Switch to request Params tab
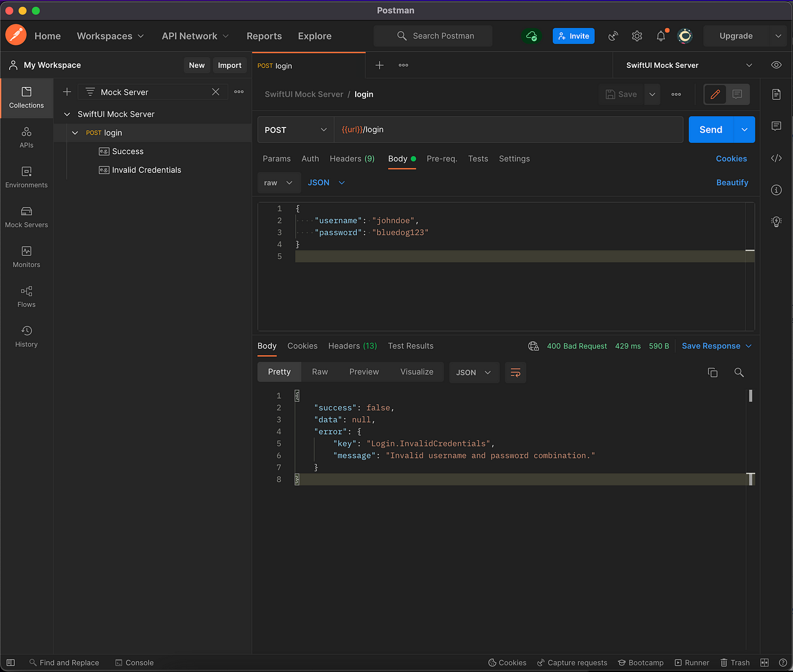This screenshot has height=672, width=793. (276, 159)
